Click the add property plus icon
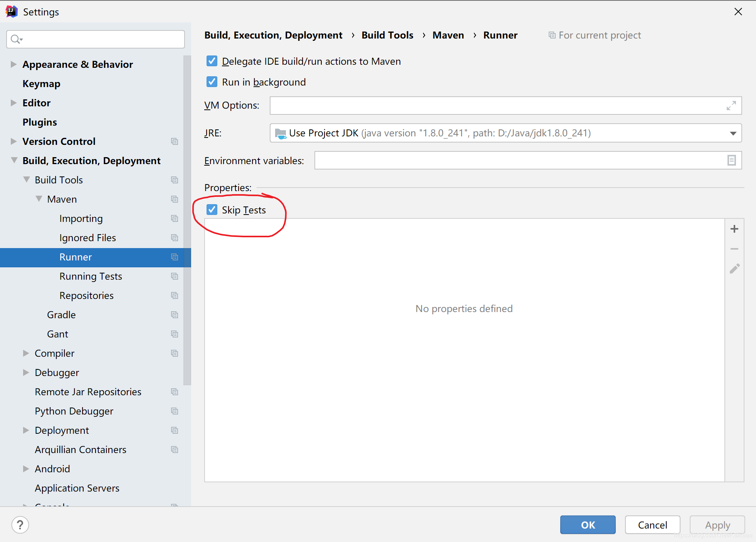This screenshot has width=756, height=542. point(734,229)
